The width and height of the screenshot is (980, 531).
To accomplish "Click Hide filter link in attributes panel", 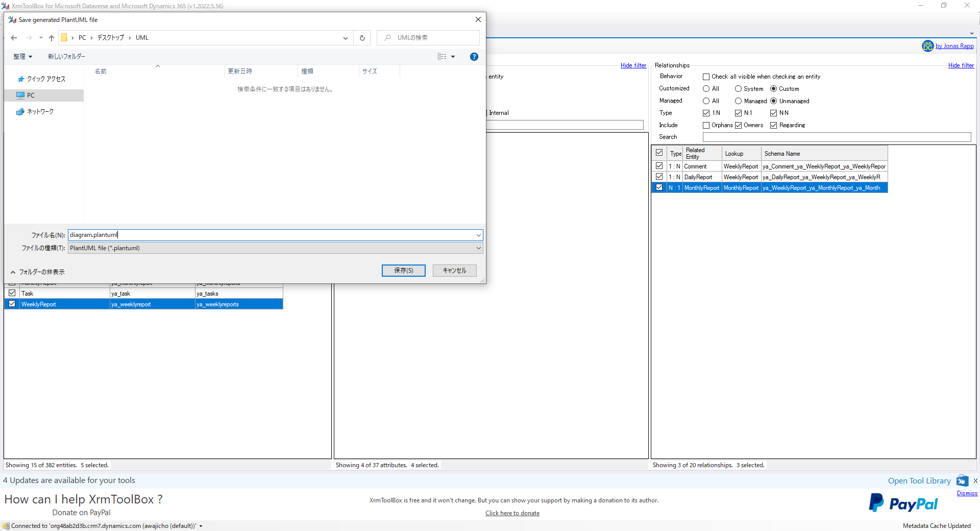I will tap(633, 65).
